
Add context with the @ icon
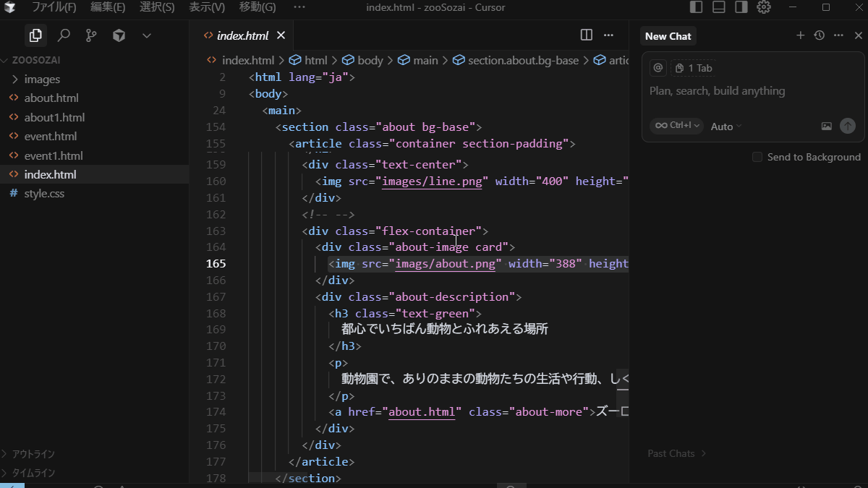click(658, 68)
